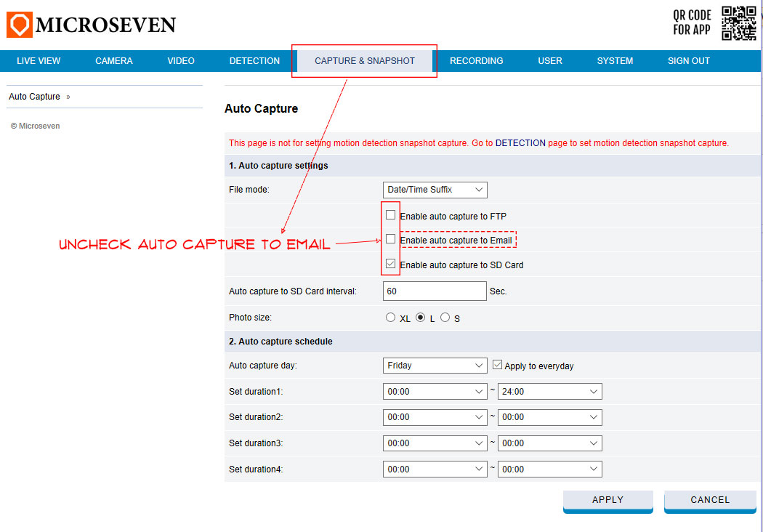763x532 pixels.
Task: Follow the DETECTION link in red notice
Action: pos(520,143)
